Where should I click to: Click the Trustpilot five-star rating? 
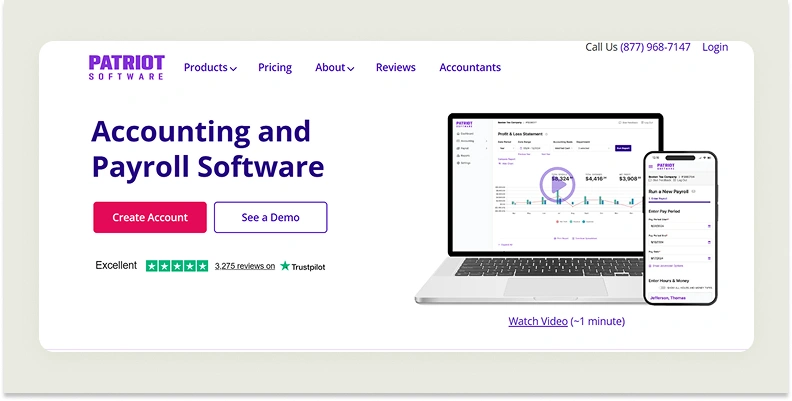coord(177,266)
